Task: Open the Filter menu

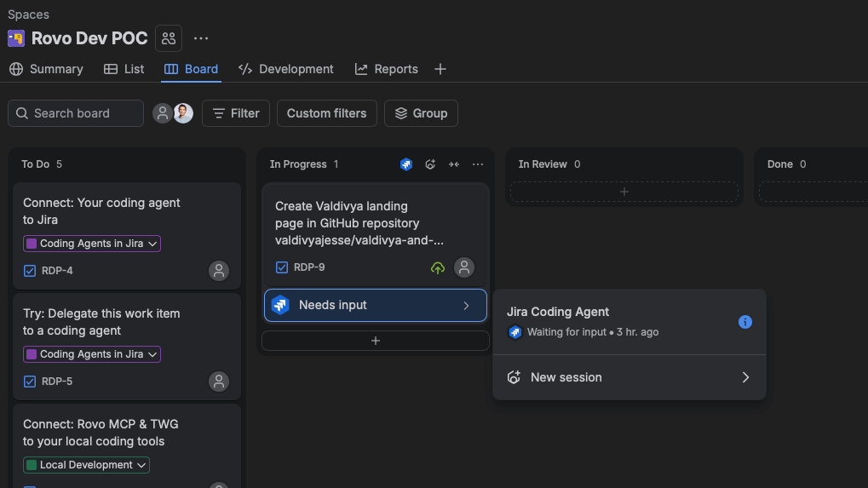Action: [x=236, y=113]
